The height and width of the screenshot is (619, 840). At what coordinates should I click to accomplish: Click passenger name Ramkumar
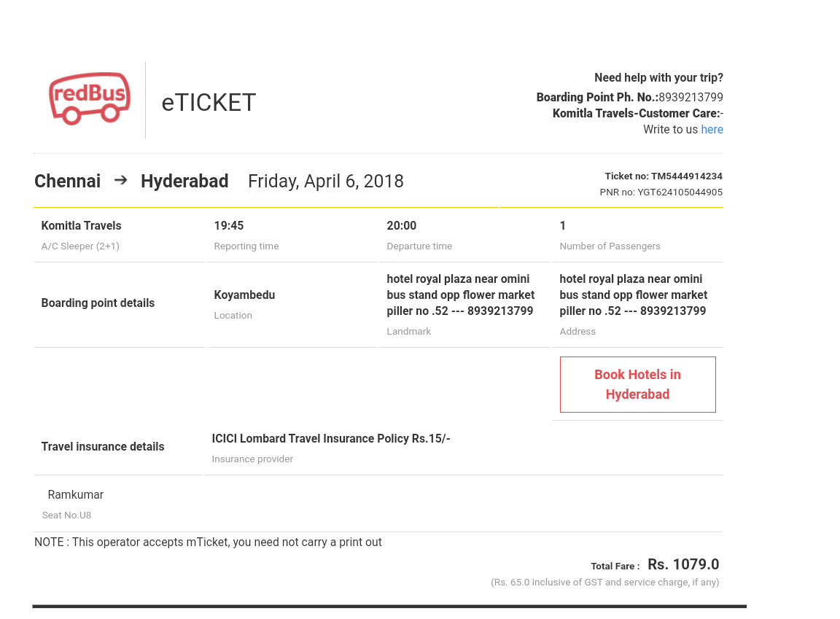point(76,495)
